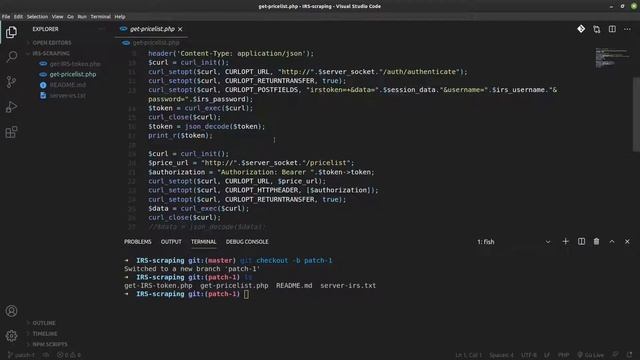640x360 pixels.
Task: Expand the NPM Scripts section
Action: [x=50, y=344]
